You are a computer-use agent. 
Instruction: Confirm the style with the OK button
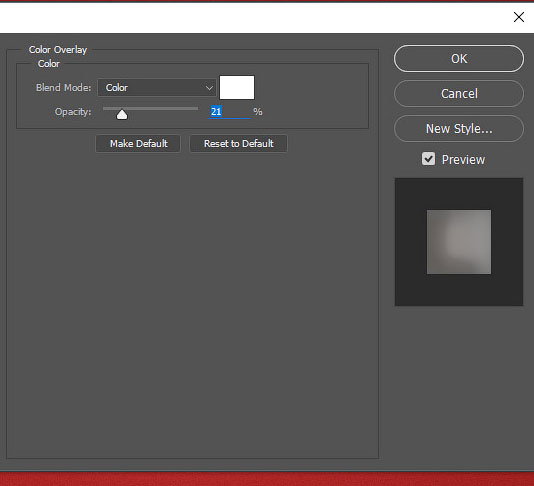[459, 59]
